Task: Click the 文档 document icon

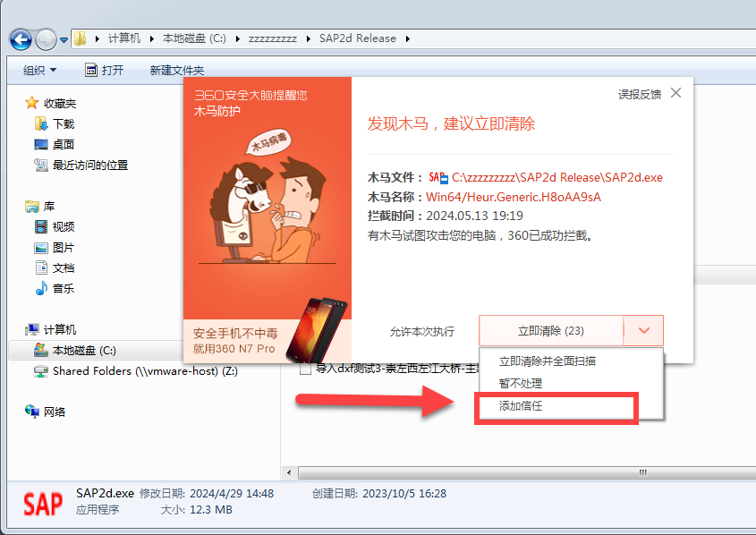Action: point(41,268)
